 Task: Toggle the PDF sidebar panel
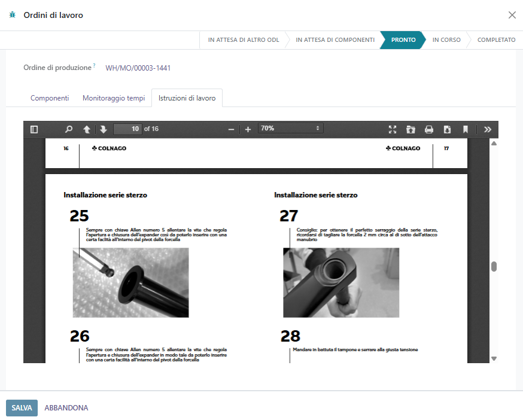click(x=34, y=129)
